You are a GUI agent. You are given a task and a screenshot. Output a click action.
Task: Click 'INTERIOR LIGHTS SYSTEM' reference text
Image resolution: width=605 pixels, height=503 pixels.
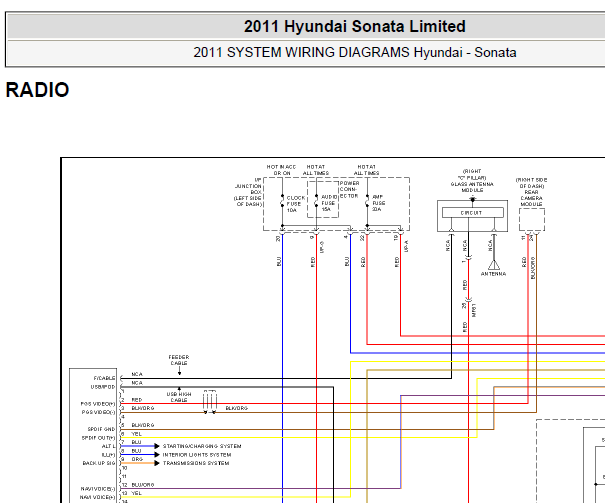(197, 455)
